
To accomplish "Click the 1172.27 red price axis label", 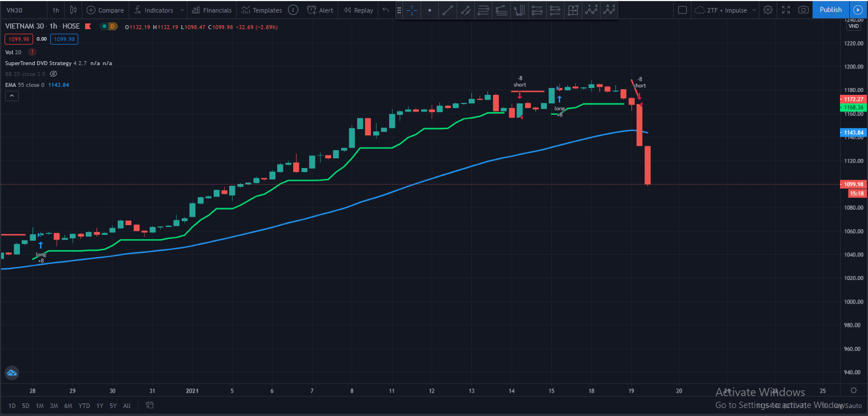I will pos(853,99).
